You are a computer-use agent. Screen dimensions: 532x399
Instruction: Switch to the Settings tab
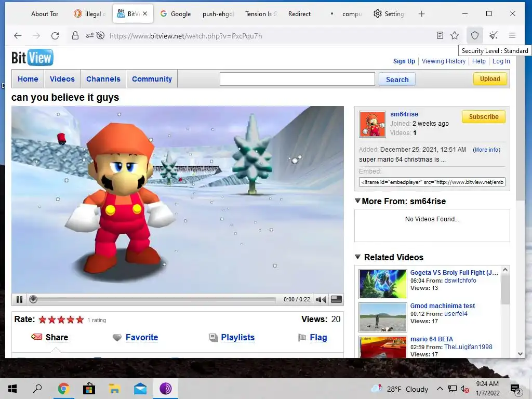coord(389,14)
